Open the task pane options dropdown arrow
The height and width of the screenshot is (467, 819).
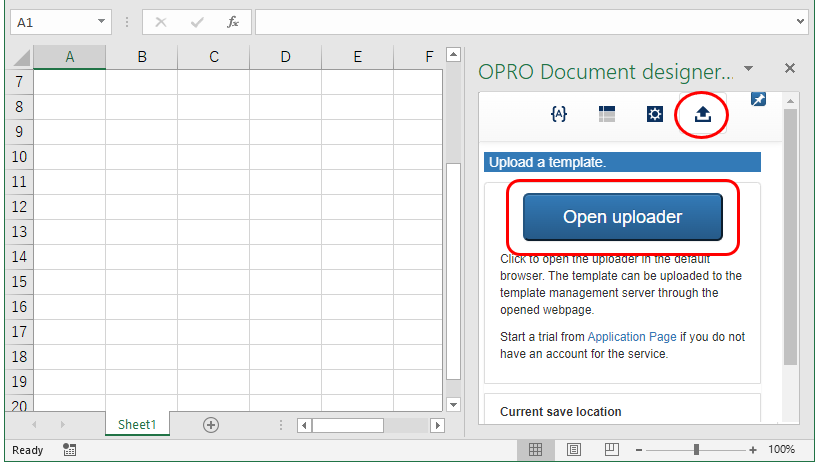(749, 69)
